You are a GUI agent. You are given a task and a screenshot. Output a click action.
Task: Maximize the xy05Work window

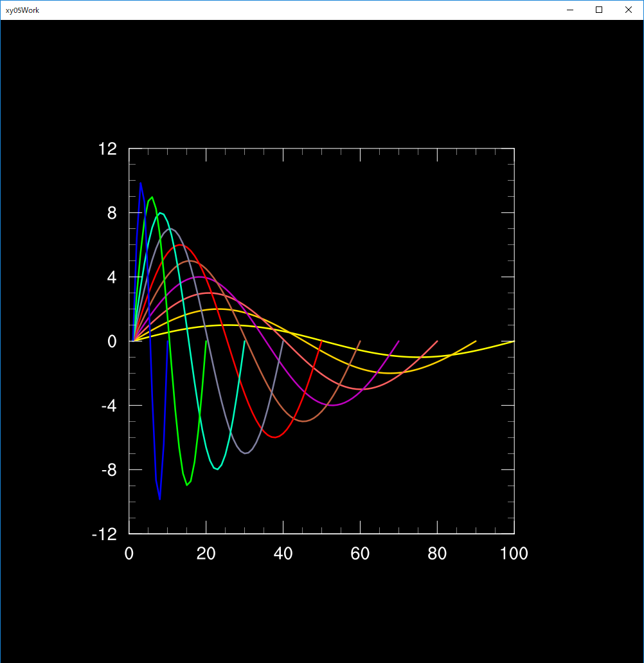[598, 10]
